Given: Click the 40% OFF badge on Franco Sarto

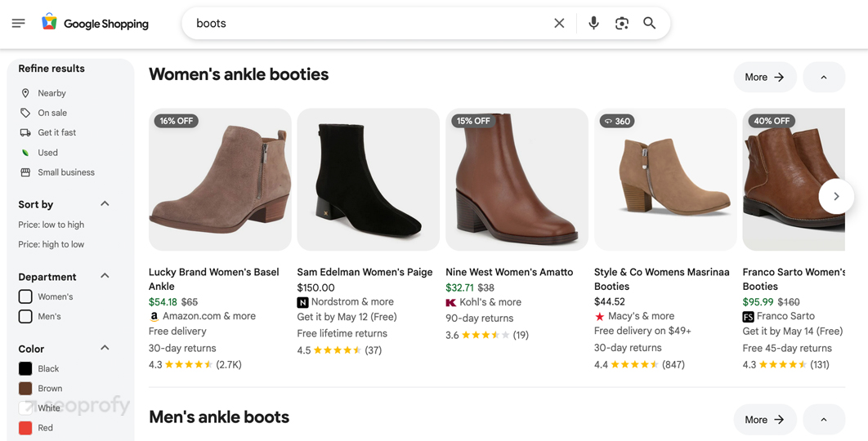Looking at the screenshot, I should point(772,121).
